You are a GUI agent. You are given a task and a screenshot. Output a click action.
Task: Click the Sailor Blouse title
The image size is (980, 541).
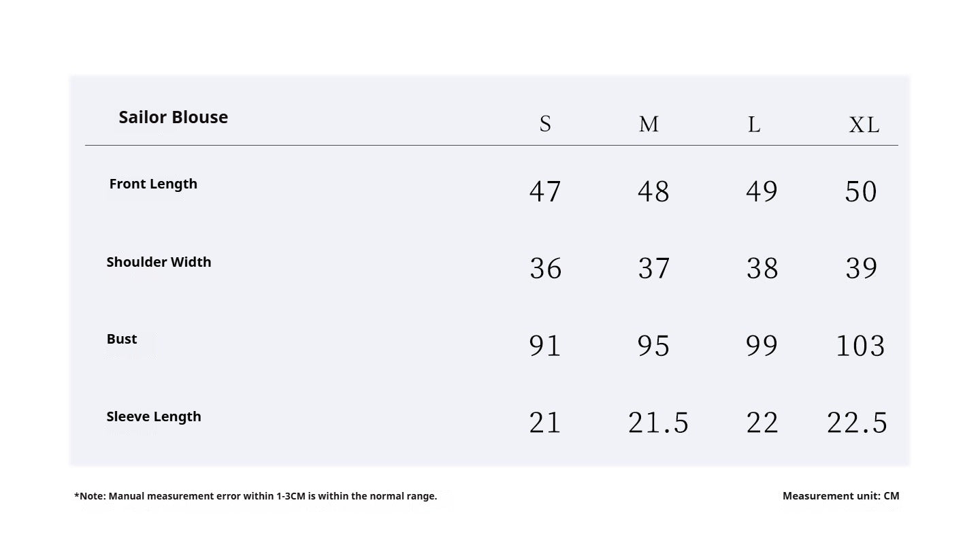pos(173,117)
